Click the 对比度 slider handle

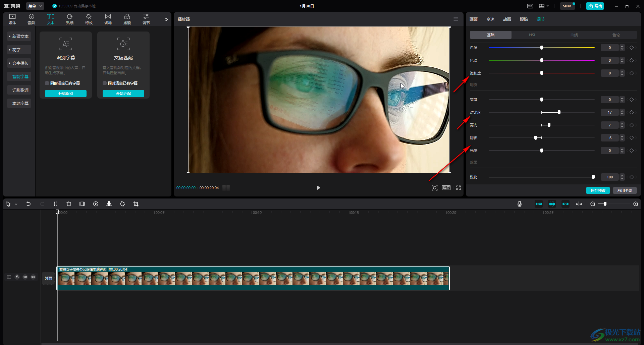(559, 112)
